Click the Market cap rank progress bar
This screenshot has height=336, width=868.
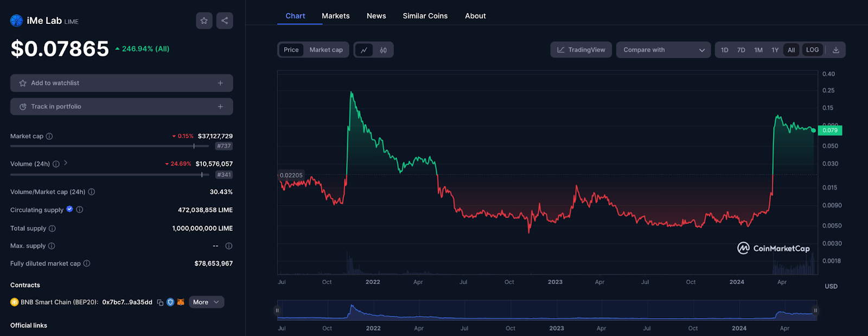110,146
